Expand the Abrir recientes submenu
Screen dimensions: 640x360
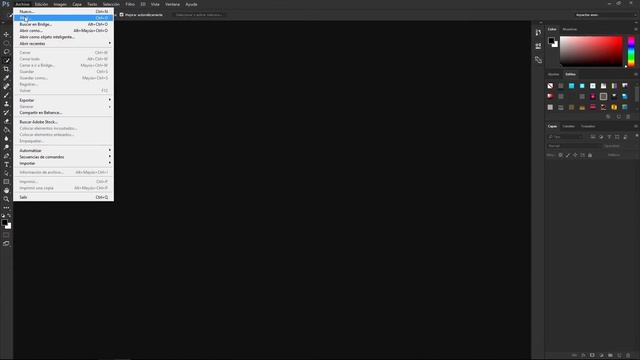point(64,43)
